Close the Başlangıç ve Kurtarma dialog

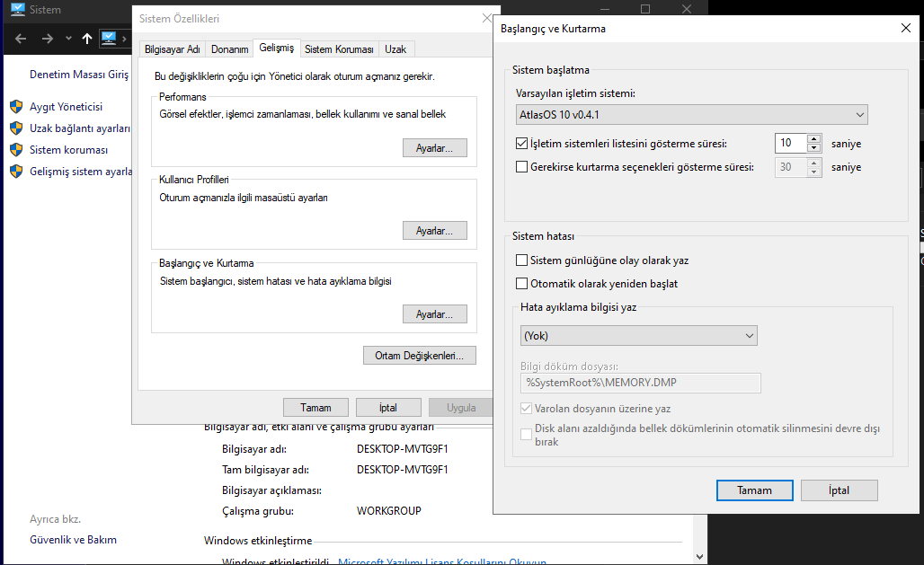pos(906,28)
